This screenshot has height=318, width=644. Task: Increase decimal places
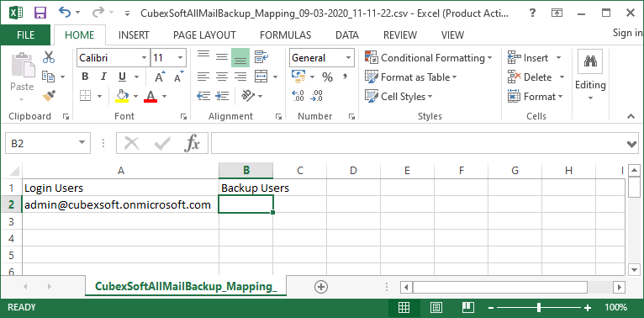298,96
